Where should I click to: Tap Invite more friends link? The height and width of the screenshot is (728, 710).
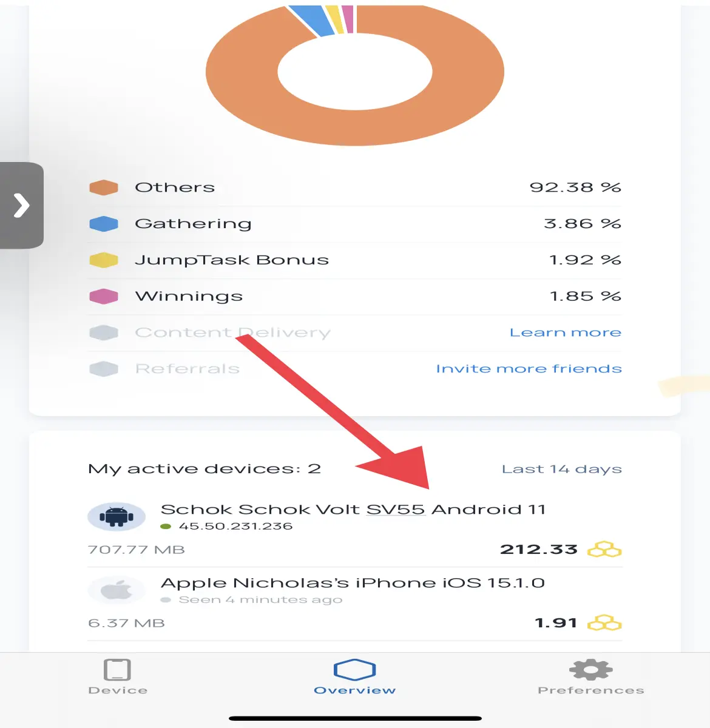pyautogui.click(x=529, y=369)
